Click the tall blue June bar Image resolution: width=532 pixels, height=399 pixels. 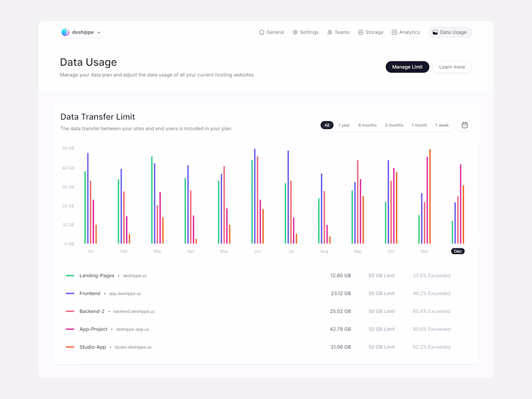pos(255,196)
